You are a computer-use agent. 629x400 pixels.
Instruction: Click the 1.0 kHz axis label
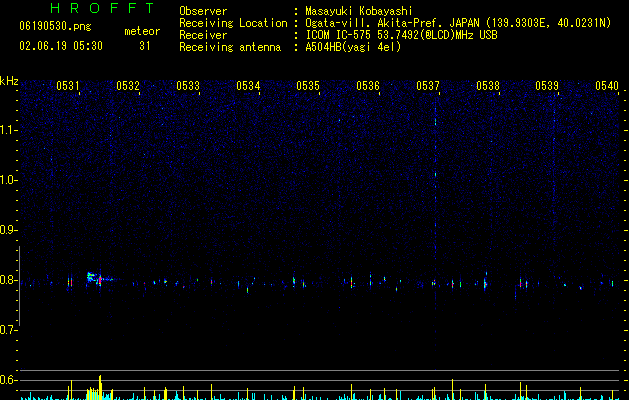(x=9, y=180)
